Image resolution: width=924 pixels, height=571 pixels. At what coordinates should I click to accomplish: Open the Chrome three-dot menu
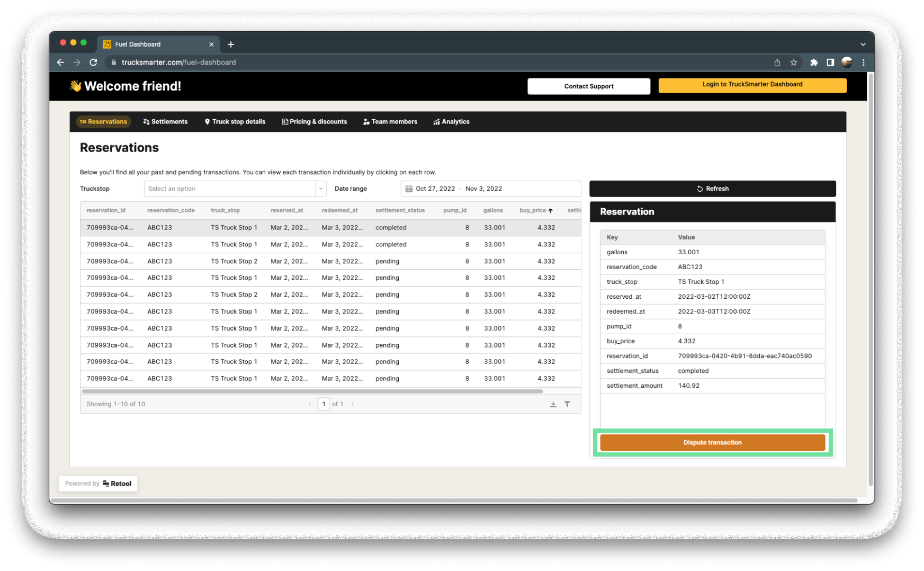[x=863, y=63]
